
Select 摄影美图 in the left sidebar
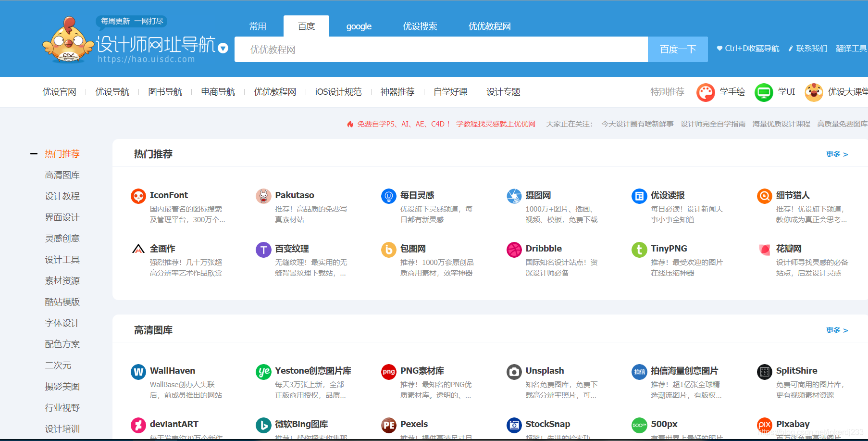tap(62, 387)
